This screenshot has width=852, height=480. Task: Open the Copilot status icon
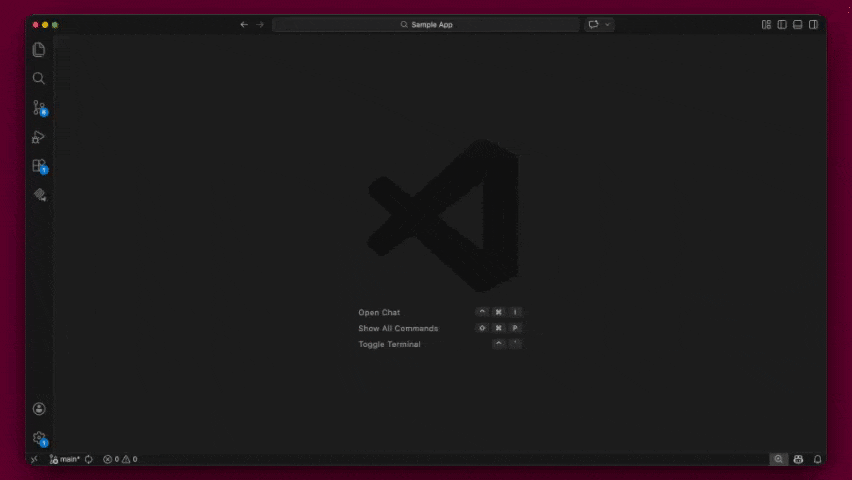pyautogui.click(x=798, y=459)
